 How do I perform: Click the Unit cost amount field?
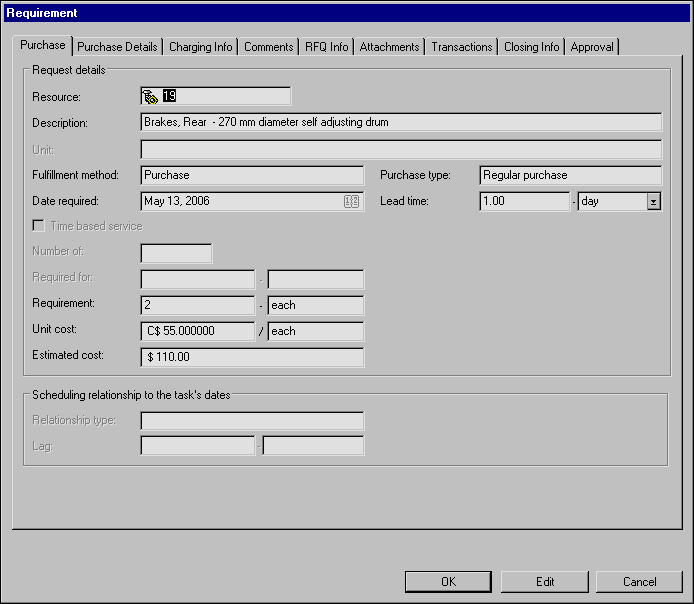(x=197, y=331)
